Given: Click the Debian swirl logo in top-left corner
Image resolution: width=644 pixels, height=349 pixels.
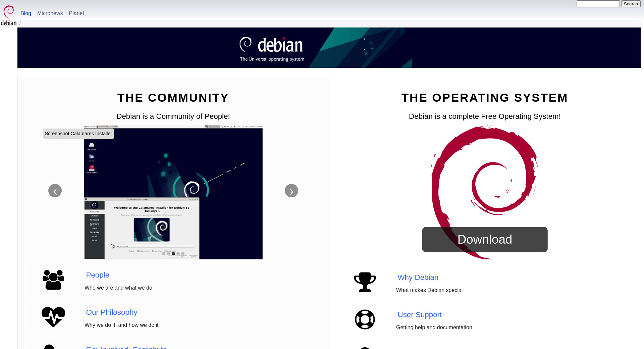Looking at the screenshot, I should point(8,15).
